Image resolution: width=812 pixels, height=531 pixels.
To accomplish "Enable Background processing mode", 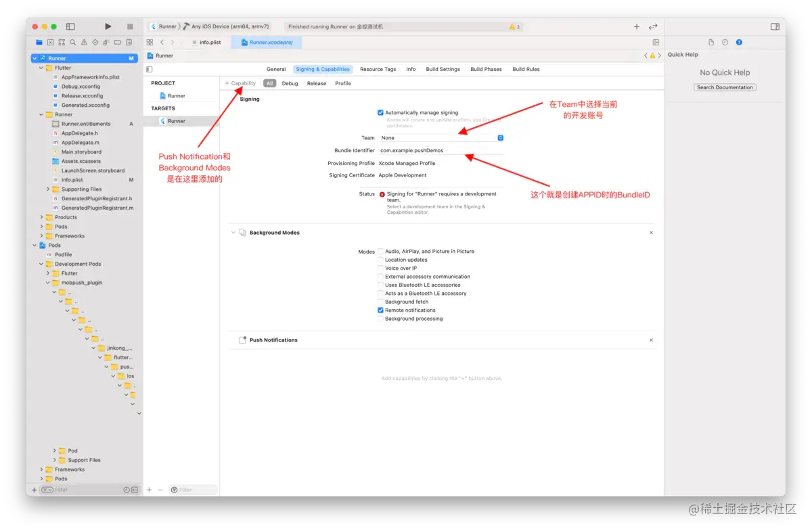I will [x=380, y=319].
